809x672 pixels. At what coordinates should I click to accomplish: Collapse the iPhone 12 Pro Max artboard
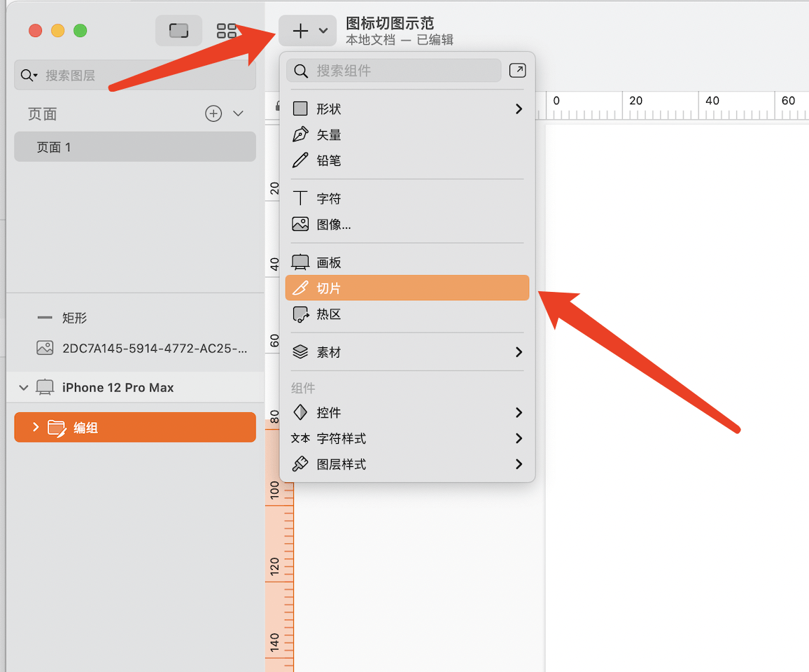pos(24,388)
